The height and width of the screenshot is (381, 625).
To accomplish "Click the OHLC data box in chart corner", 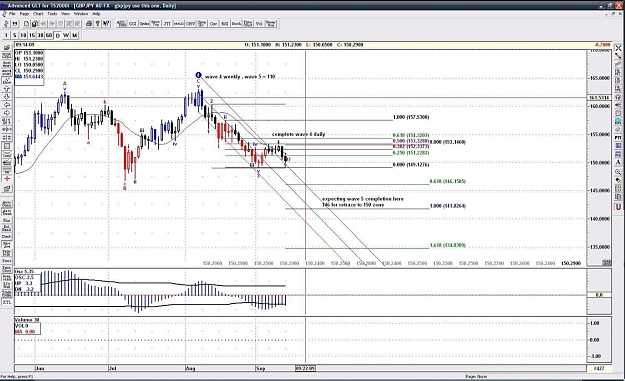I will coord(29,67).
